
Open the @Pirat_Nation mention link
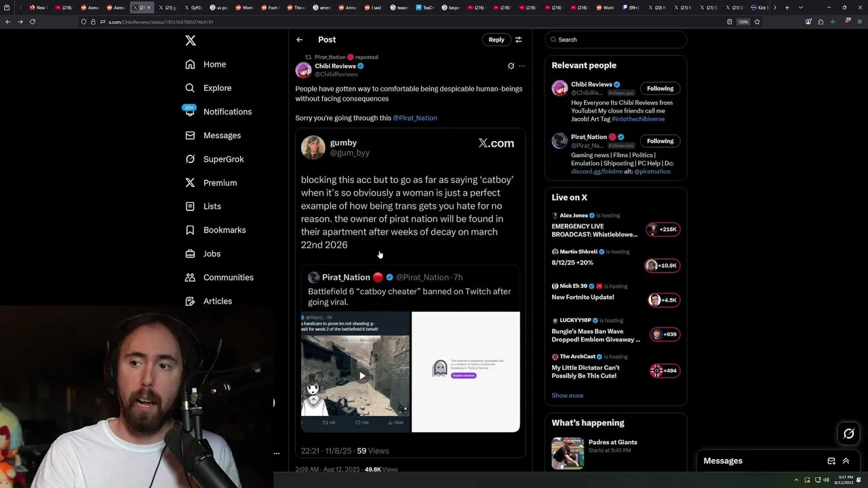(x=415, y=118)
